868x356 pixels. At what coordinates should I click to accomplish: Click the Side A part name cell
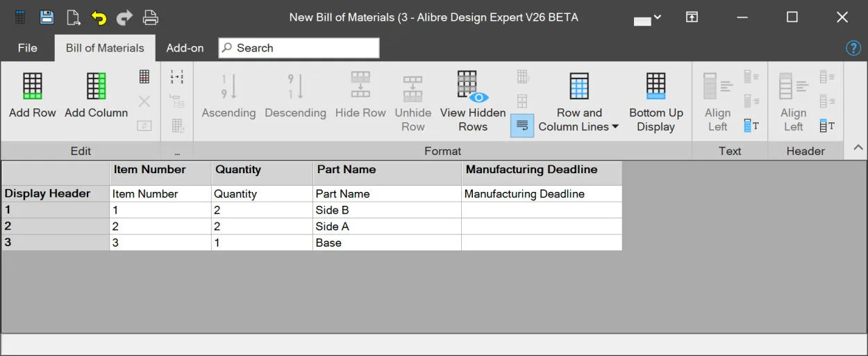coord(387,226)
